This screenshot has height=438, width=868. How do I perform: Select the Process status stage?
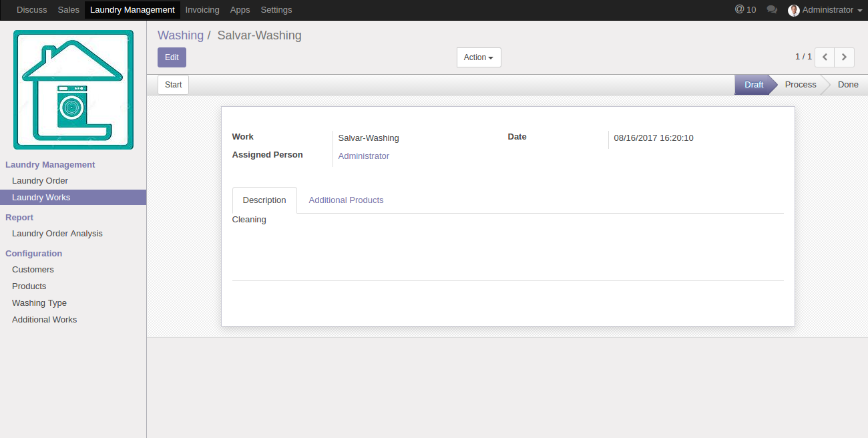pyautogui.click(x=800, y=85)
